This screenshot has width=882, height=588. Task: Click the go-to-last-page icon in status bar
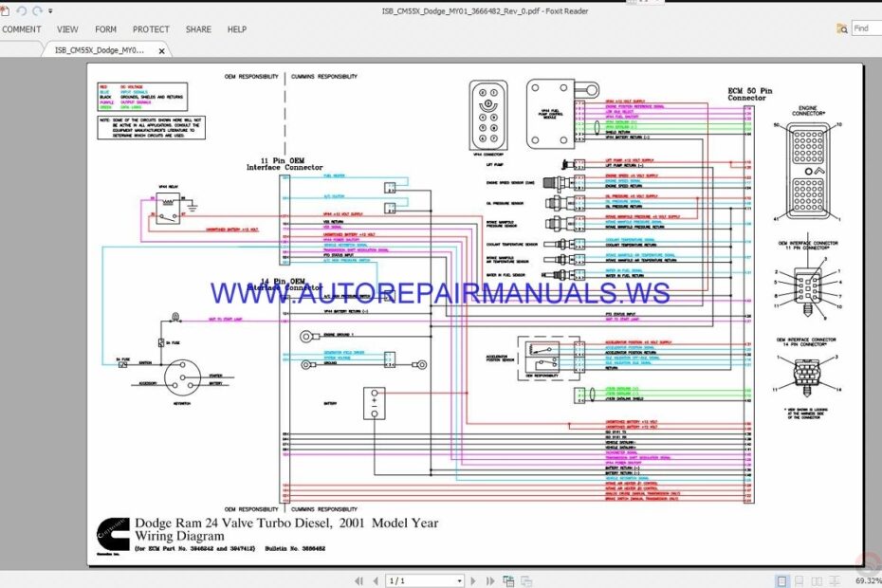(489, 579)
